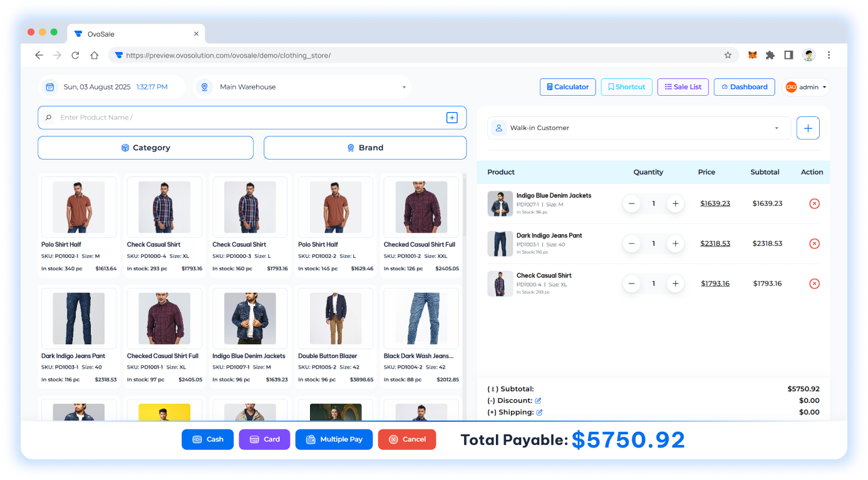Image resolution: width=868 pixels, height=480 pixels.
Task: Open the admin user menu
Action: pos(808,87)
